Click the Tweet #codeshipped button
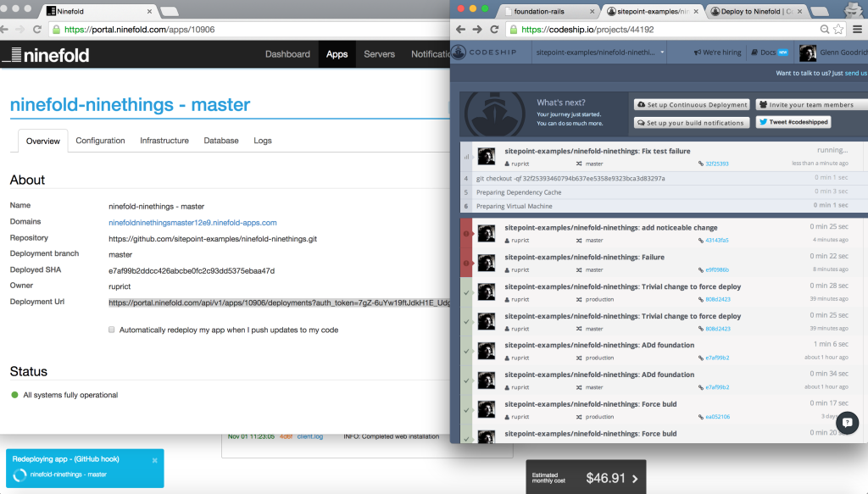Viewport: 868px width, 494px height. pos(793,122)
